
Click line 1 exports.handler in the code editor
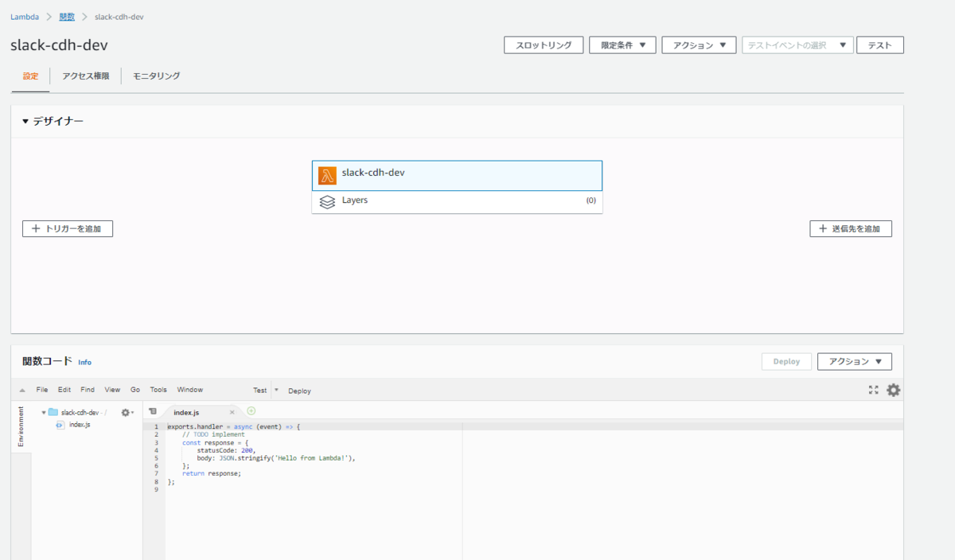tap(234, 427)
